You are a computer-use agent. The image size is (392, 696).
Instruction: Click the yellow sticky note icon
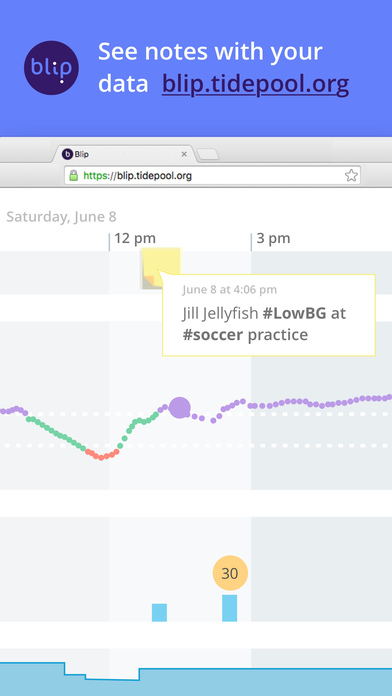(x=161, y=268)
